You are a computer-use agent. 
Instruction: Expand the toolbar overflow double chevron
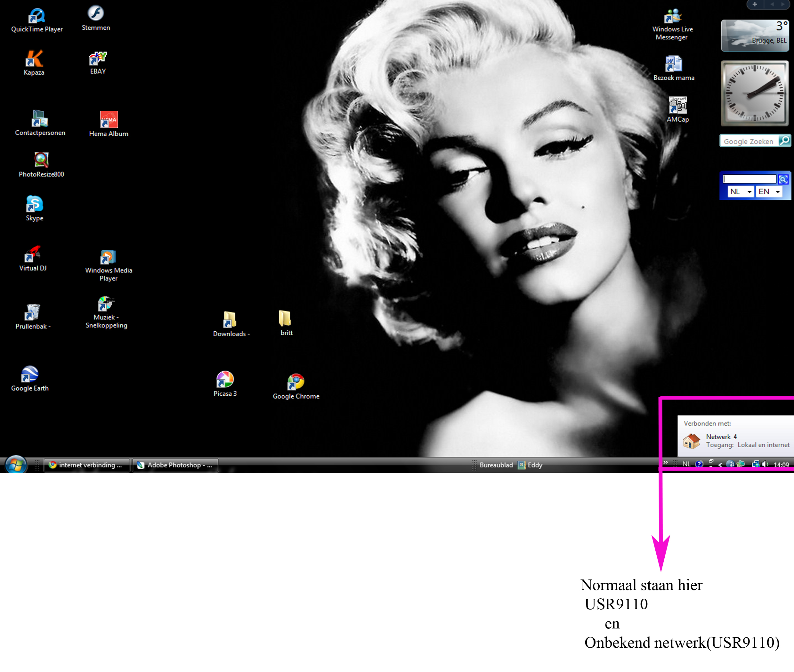665,462
